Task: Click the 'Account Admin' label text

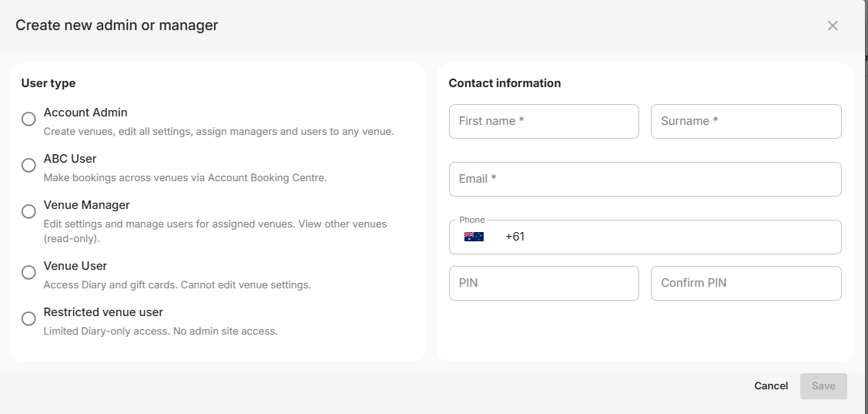Action: tap(85, 113)
